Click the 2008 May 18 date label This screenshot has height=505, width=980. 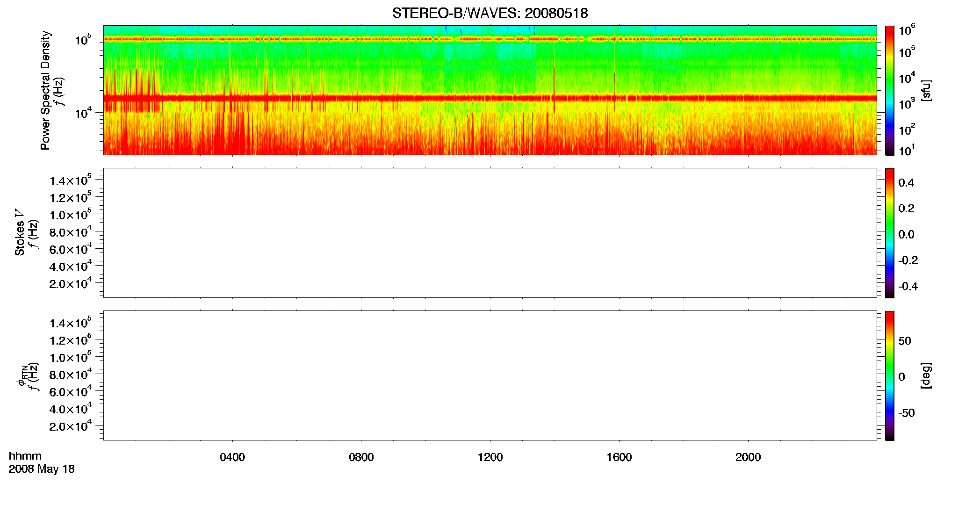(x=42, y=469)
